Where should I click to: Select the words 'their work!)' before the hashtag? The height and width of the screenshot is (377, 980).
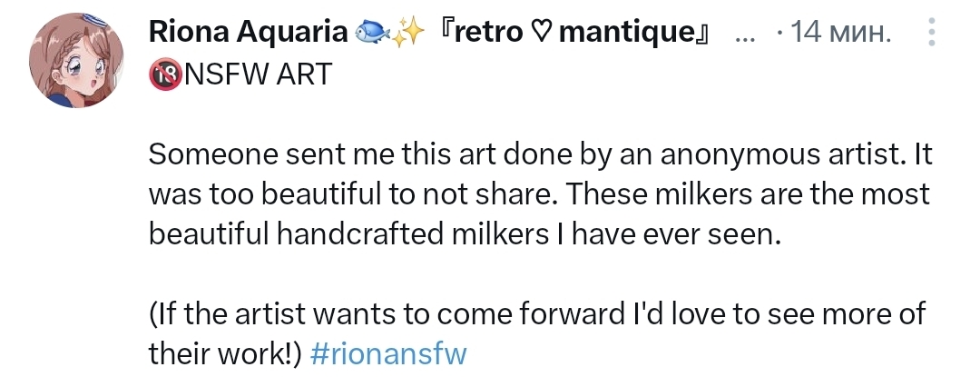coord(226,354)
